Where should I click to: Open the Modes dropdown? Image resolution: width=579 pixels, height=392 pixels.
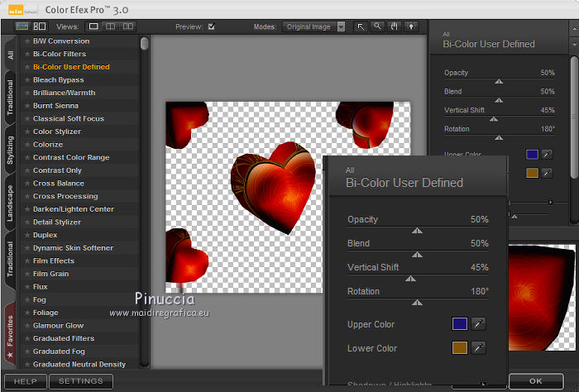pos(313,26)
